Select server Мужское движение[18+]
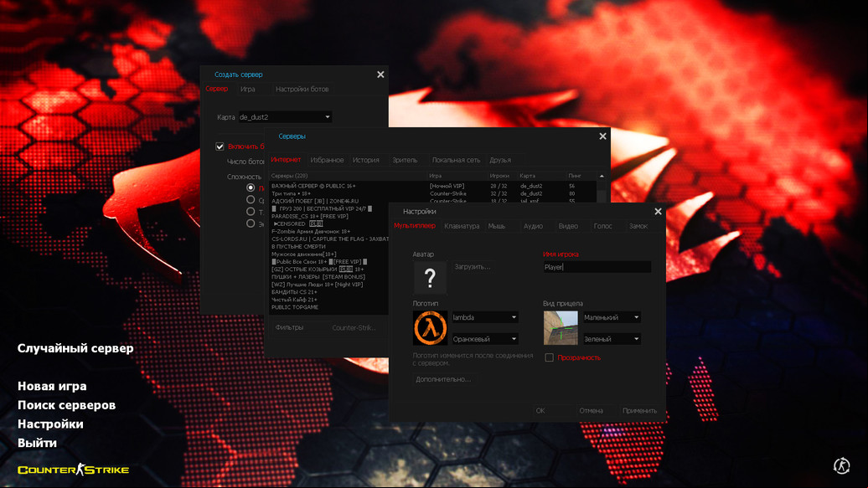This screenshot has width=868, height=488. 328,254
